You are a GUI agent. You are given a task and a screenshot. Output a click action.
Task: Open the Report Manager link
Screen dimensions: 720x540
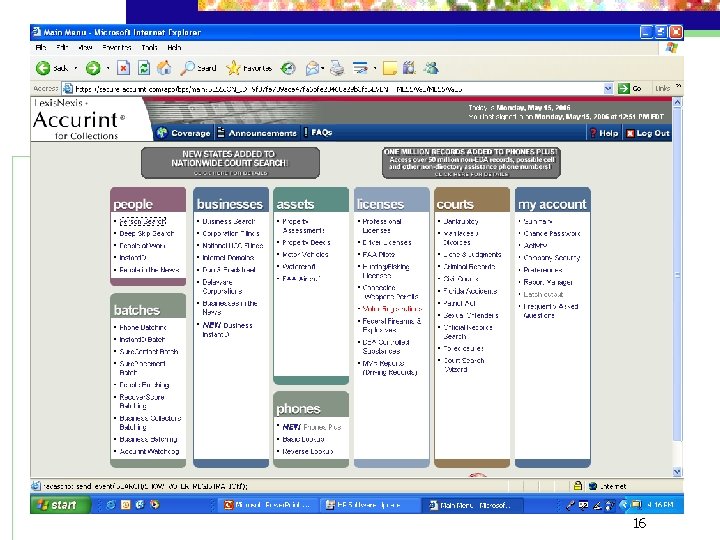[548, 282]
